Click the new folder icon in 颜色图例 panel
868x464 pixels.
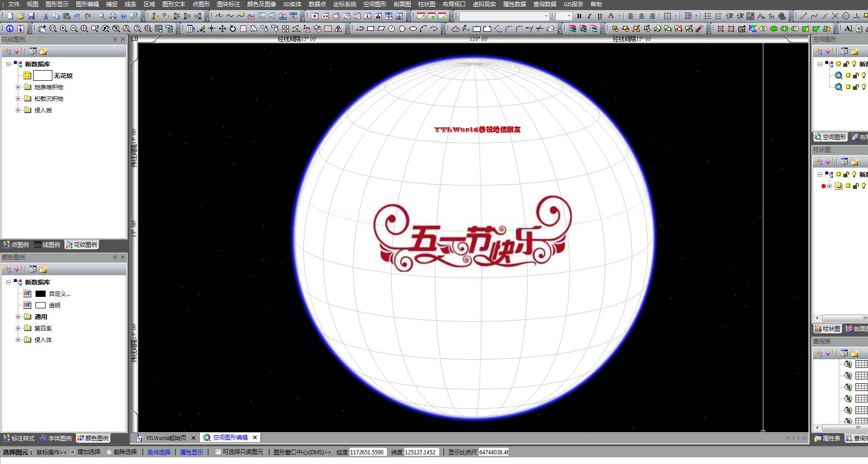[x=43, y=269]
